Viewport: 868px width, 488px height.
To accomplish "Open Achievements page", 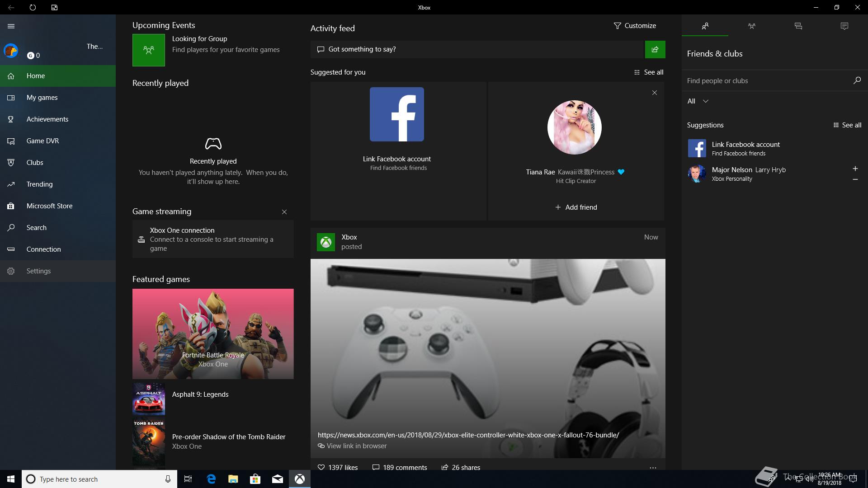I will (58, 119).
